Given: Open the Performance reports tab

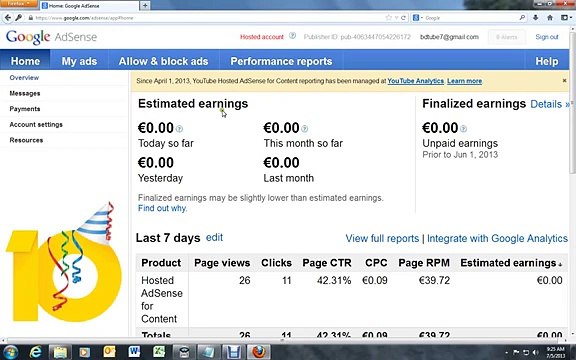Looking at the screenshot, I should pyautogui.click(x=281, y=61).
